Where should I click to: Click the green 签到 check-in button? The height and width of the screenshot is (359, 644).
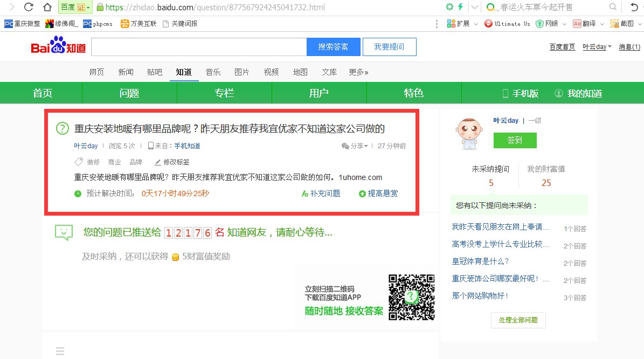[515, 140]
